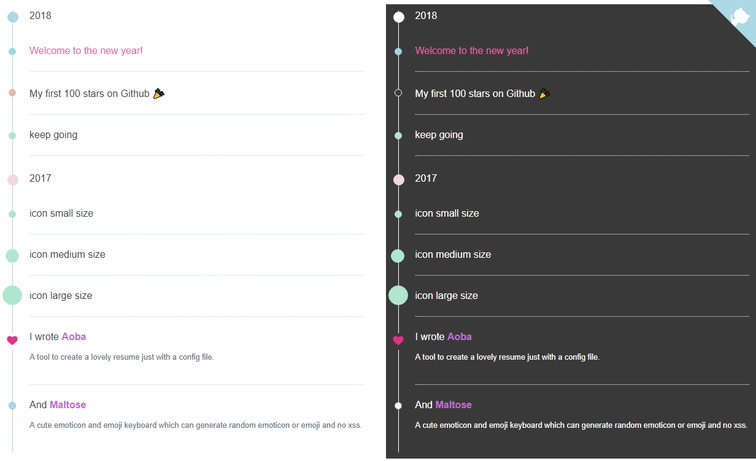Click large green dot beside light 'icon large size'
Screen dimensions: 756x461
[x=12, y=295]
